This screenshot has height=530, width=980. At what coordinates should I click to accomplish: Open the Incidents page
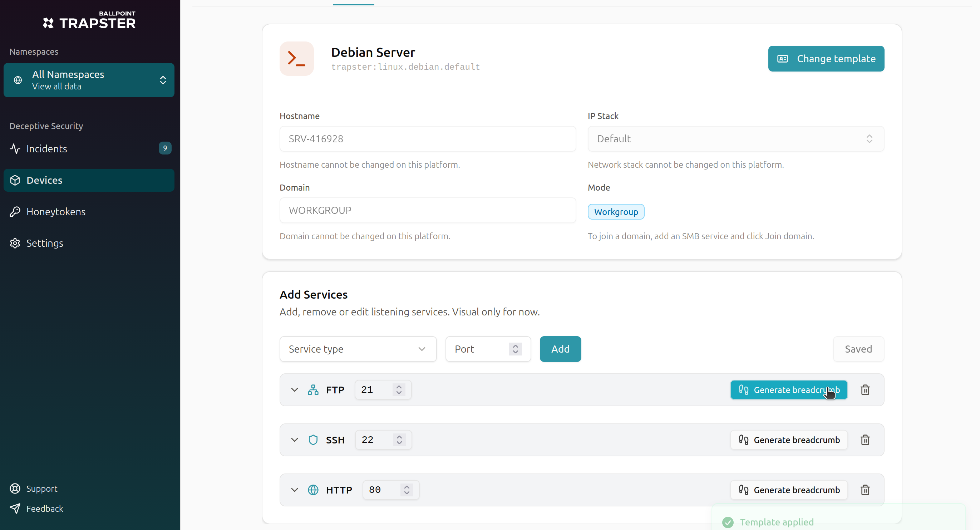pos(89,148)
